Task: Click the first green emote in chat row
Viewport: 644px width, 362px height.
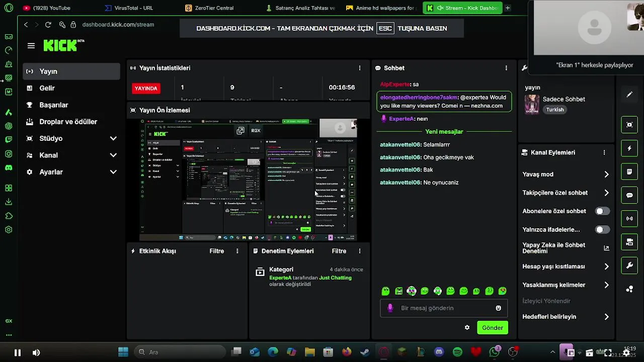Action: tap(385, 291)
